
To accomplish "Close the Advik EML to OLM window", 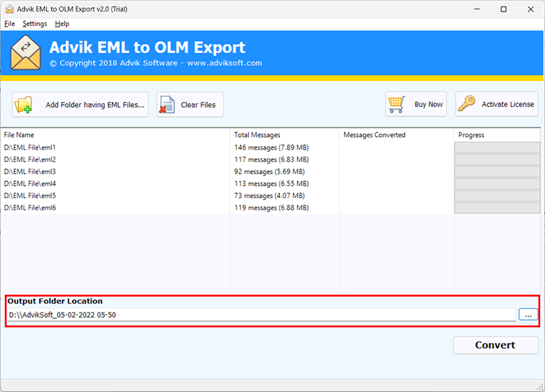I will click(531, 9).
